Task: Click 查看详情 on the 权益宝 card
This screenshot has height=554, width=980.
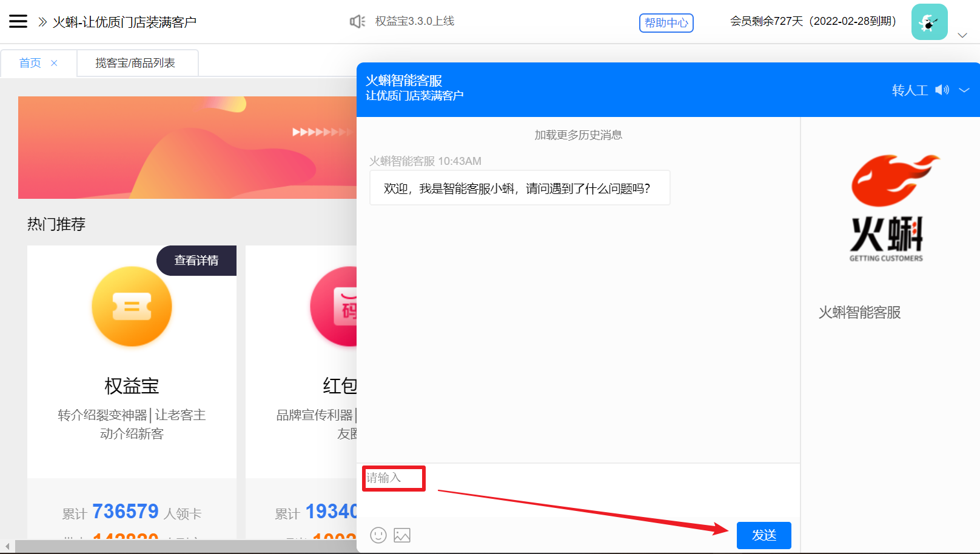Action: (196, 261)
